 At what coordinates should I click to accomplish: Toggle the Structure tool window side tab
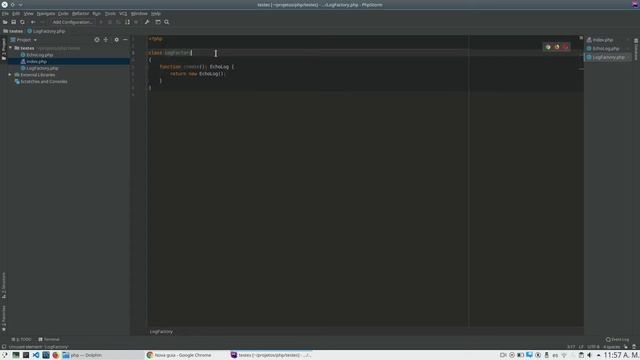pyautogui.click(x=4, y=286)
